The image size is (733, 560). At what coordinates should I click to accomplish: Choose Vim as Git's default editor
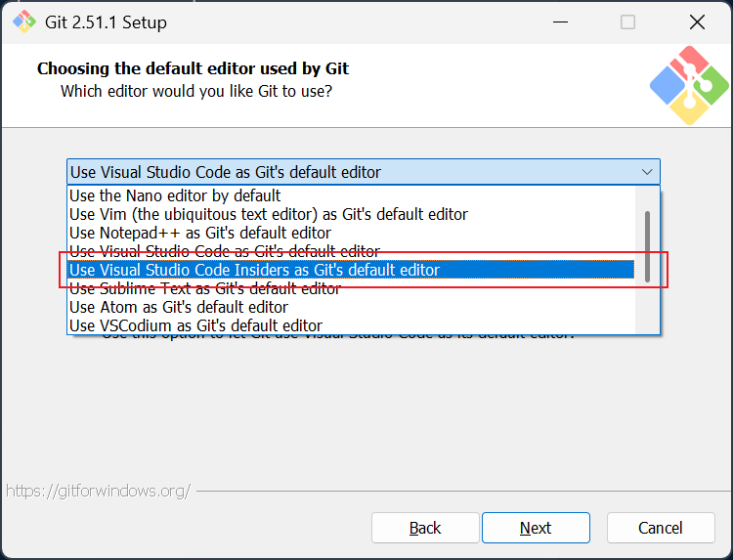(269, 214)
